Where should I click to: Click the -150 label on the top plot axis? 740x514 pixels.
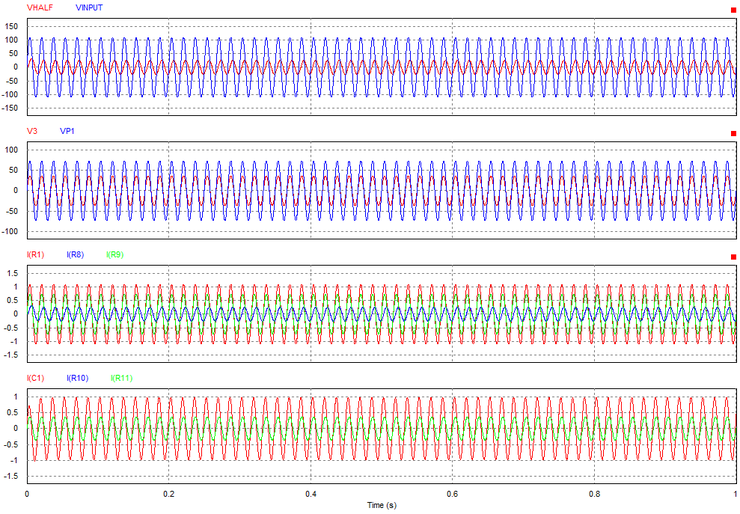(11, 108)
